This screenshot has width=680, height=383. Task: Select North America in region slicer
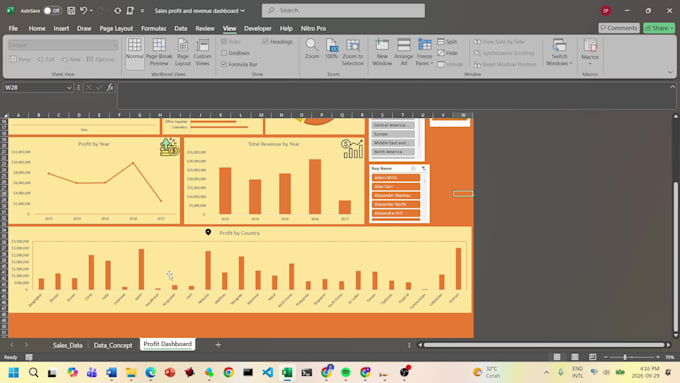pyautogui.click(x=393, y=152)
